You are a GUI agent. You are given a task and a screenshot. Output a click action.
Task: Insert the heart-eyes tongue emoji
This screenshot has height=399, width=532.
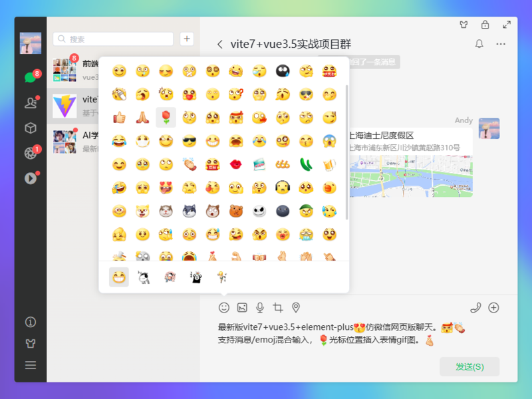point(166,188)
